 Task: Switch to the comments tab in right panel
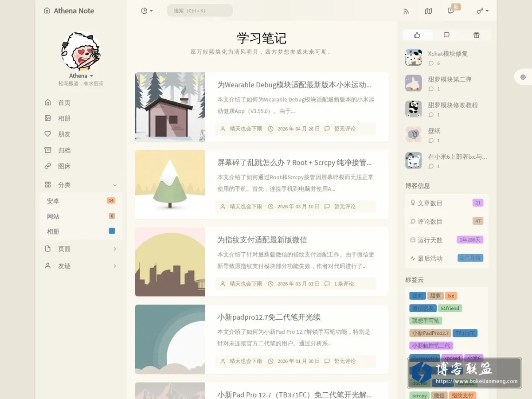(x=446, y=35)
